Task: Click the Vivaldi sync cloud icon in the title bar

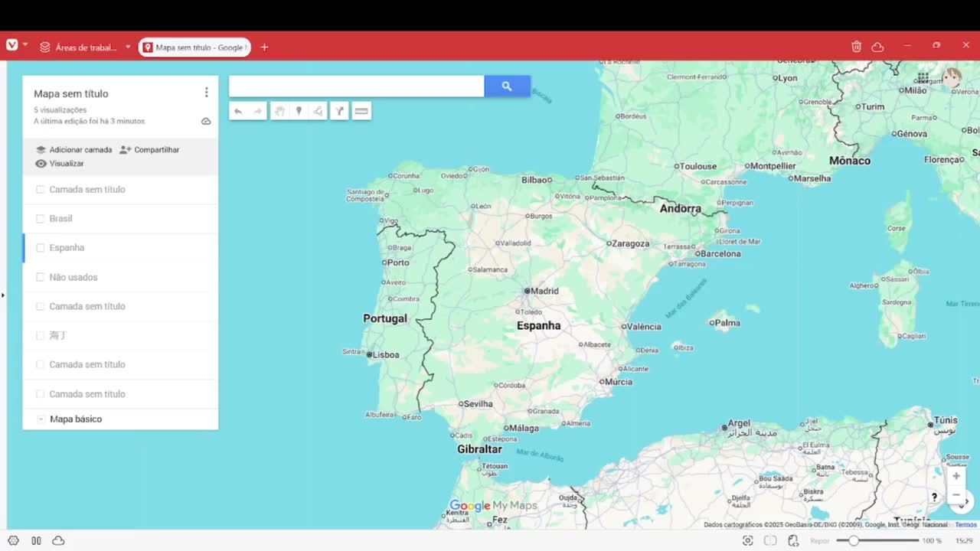Action: [x=878, y=47]
